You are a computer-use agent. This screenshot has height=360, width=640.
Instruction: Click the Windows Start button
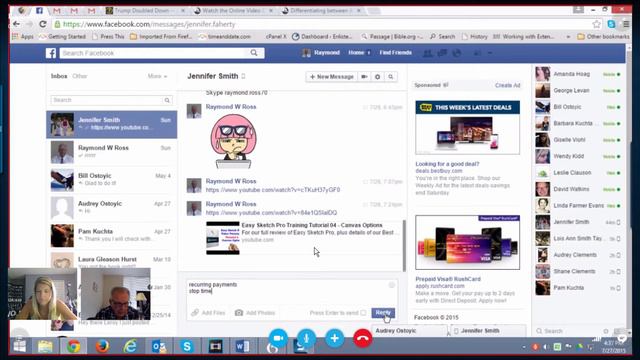19,347
